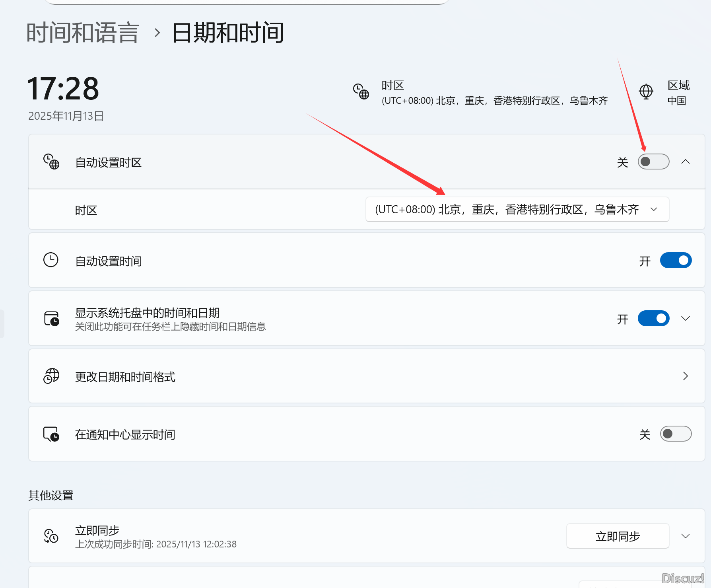Click the sync icon beside 立即同步
The image size is (711, 588).
pyautogui.click(x=50, y=536)
